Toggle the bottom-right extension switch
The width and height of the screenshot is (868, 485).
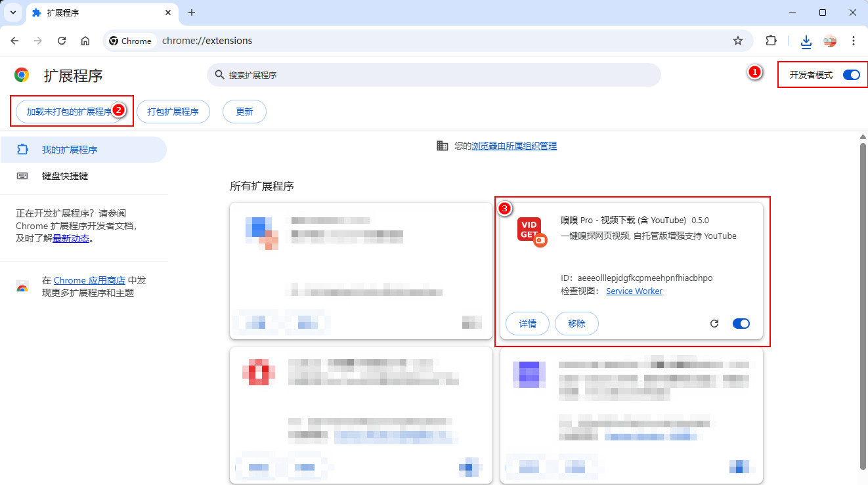click(x=739, y=467)
